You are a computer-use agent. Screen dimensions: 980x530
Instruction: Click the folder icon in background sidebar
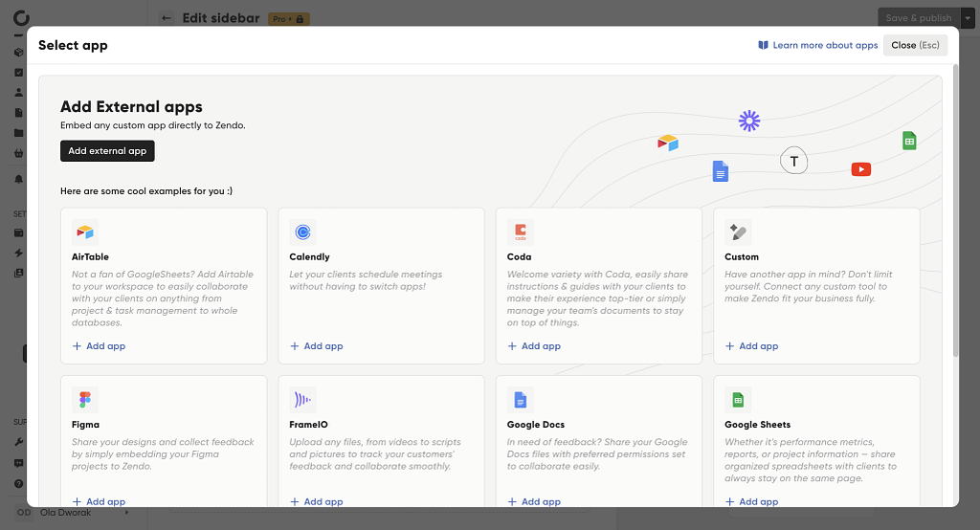[19, 133]
